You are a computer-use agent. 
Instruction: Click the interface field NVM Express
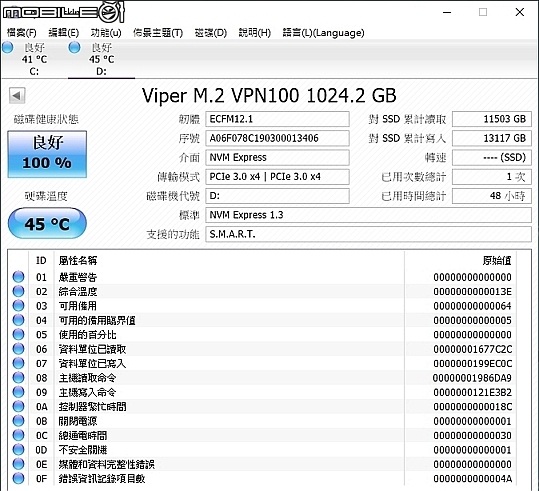(x=277, y=157)
